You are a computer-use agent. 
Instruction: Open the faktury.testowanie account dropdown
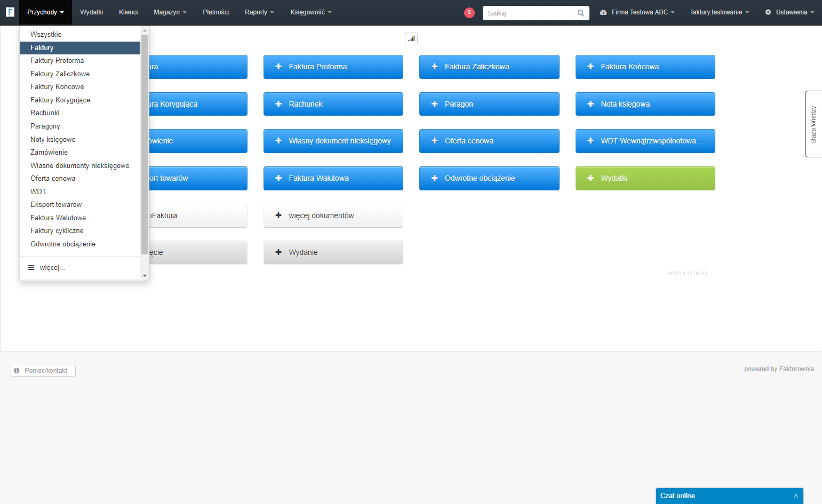click(720, 12)
